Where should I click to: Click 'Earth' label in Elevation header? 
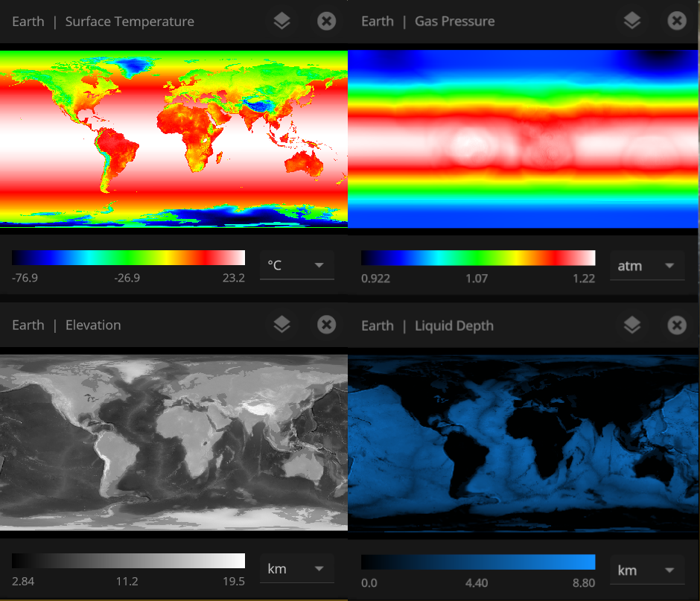[x=28, y=325]
